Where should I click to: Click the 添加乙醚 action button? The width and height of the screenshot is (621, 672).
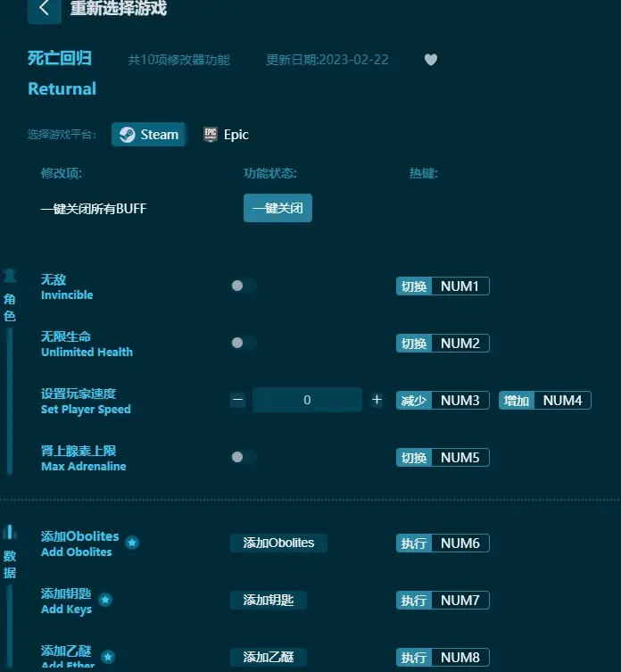[269, 657]
